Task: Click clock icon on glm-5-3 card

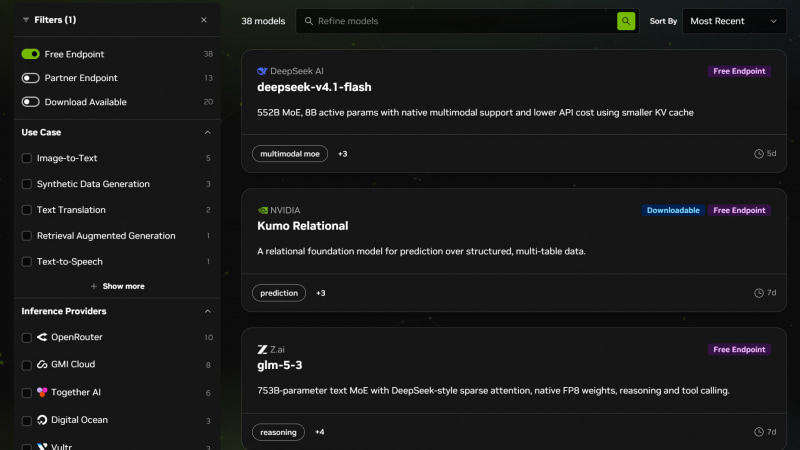Action: click(x=759, y=432)
